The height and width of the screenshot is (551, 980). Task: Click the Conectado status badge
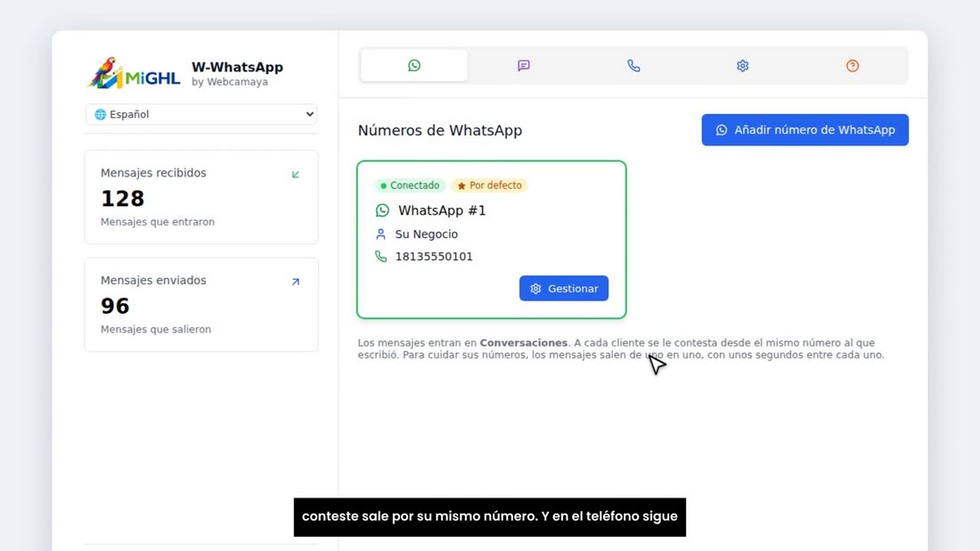[410, 185]
